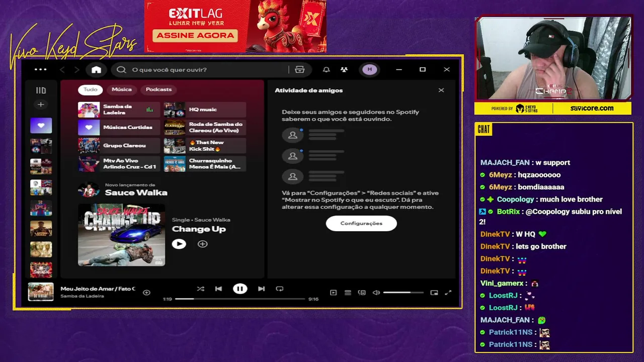Click the now-playing album art thumbnail
The image size is (644, 362).
click(41, 292)
